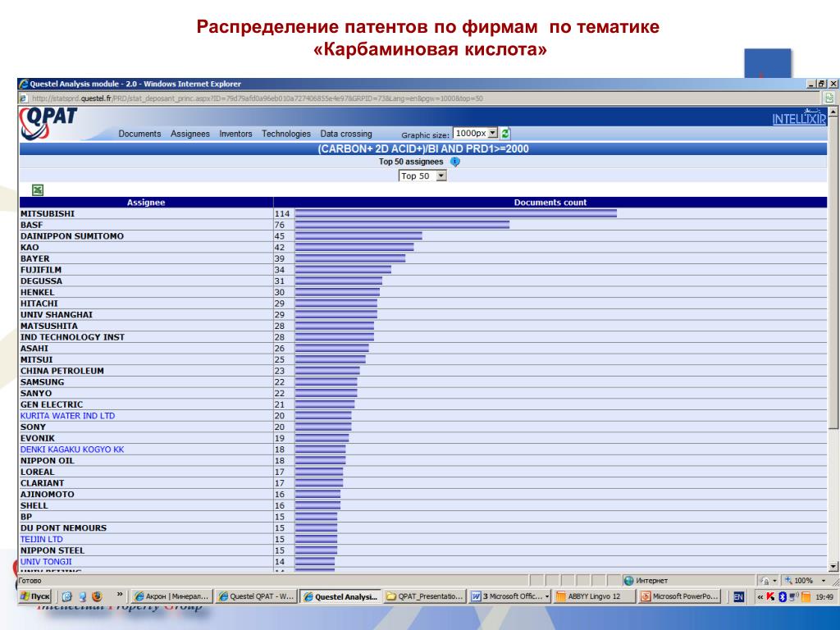Open the 3 Microsoft Office taskbar group
Screen dimensions: 840x630
pyautogui.click(x=509, y=596)
